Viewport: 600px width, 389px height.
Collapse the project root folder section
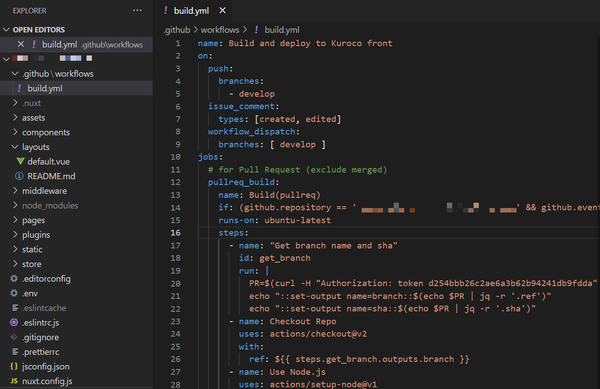(x=6, y=59)
